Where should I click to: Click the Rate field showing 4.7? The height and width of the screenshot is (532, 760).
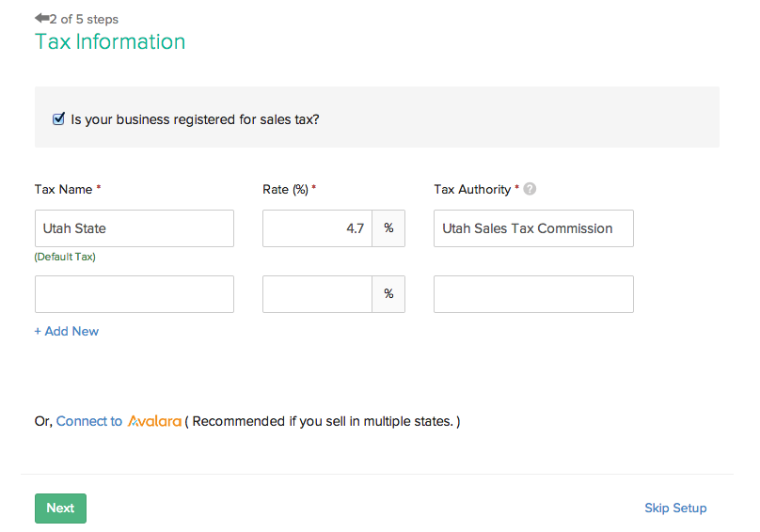click(317, 228)
